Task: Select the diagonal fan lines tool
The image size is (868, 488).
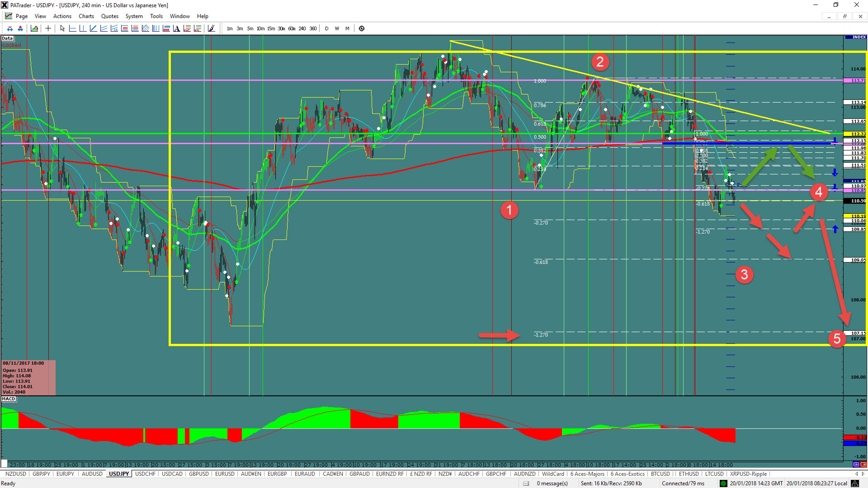Action: [146, 29]
